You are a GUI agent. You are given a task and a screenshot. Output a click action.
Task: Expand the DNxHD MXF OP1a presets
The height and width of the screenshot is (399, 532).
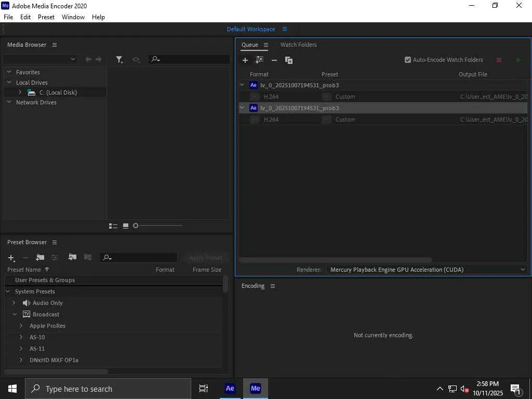pyautogui.click(x=21, y=360)
